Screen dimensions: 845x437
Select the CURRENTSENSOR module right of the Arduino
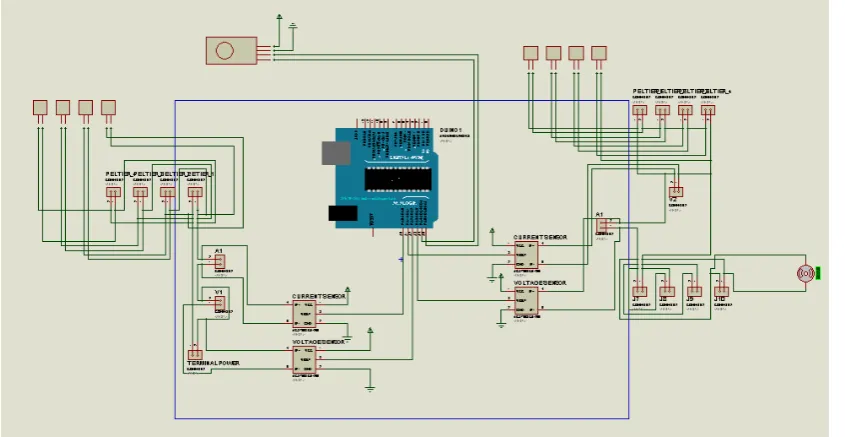[x=526, y=255]
